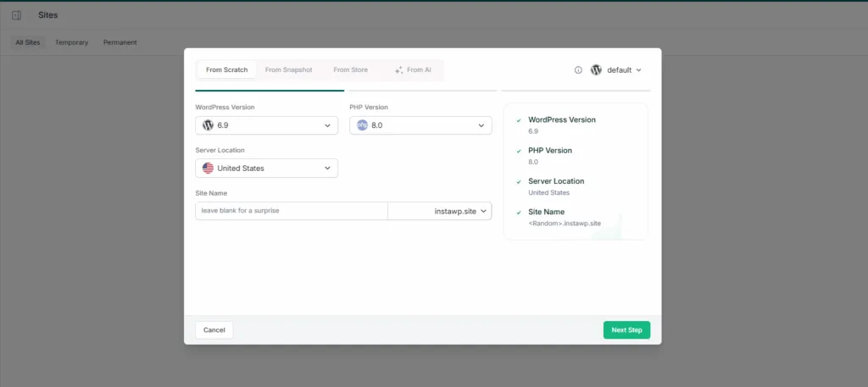
Task: Click the Next Step button
Action: coord(626,330)
